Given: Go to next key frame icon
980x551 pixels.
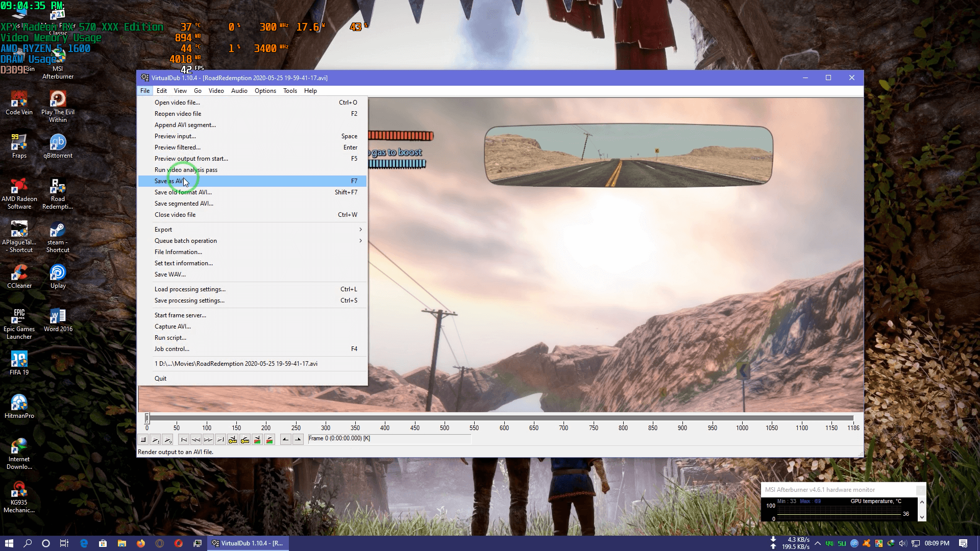Looking at the screenshot, I should point(245,439).
